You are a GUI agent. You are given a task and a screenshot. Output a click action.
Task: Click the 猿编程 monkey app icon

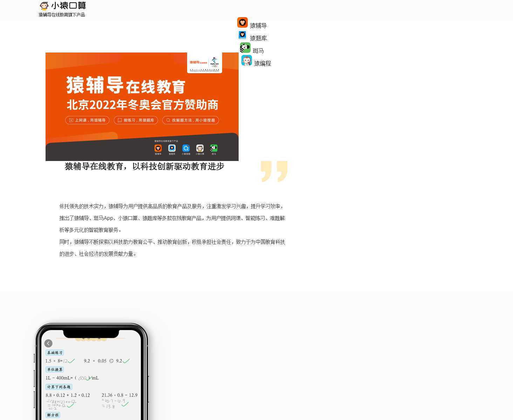coord(247,60)
